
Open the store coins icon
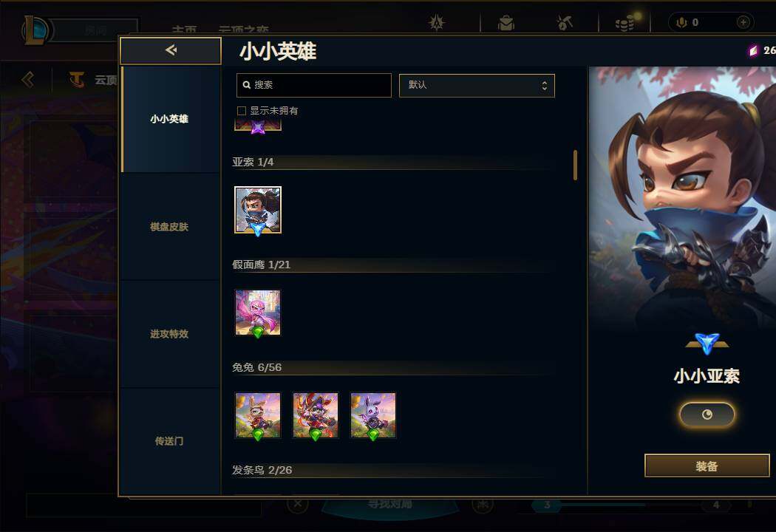point(624,23)
